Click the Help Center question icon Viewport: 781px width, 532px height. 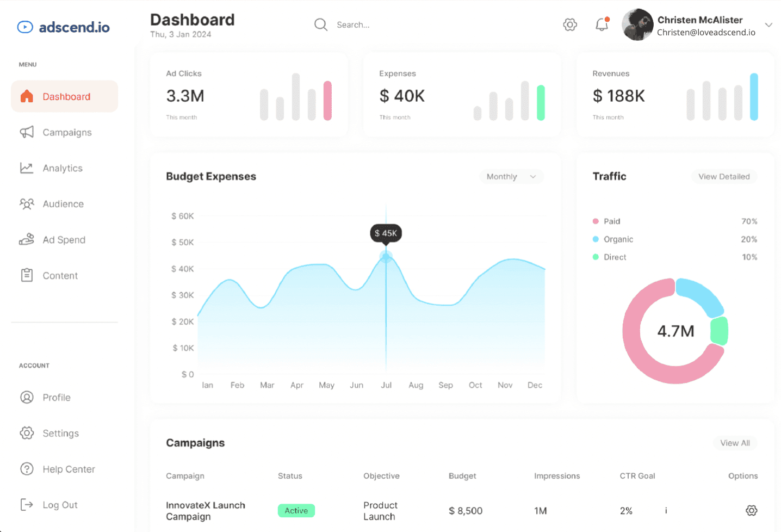point(27,469)
